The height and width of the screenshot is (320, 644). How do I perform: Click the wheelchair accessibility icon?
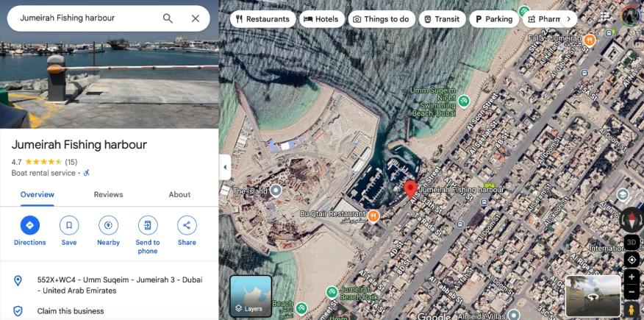[87, 173]
